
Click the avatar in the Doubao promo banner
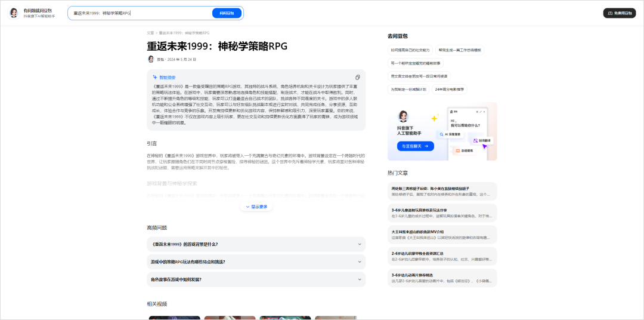click(x=402, y=116)
